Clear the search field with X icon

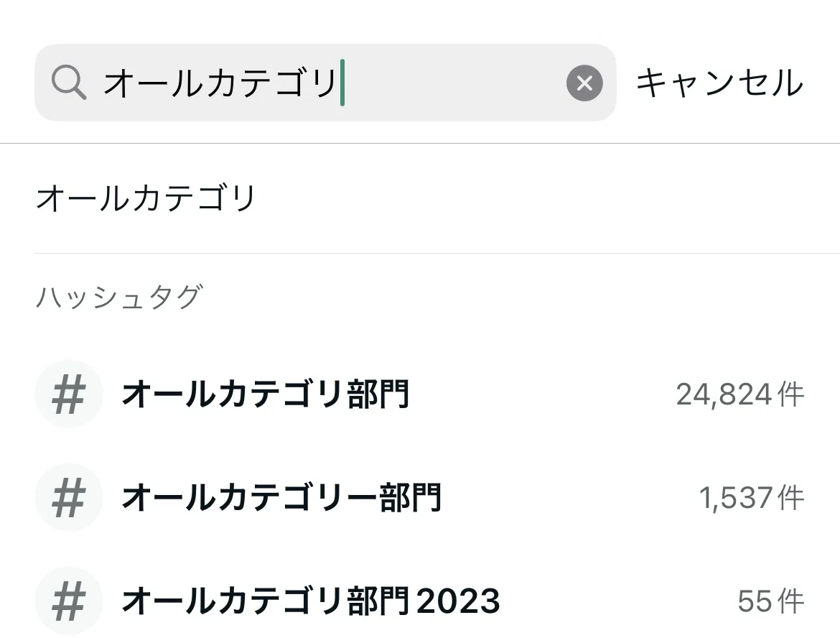[x=584, y=83]
